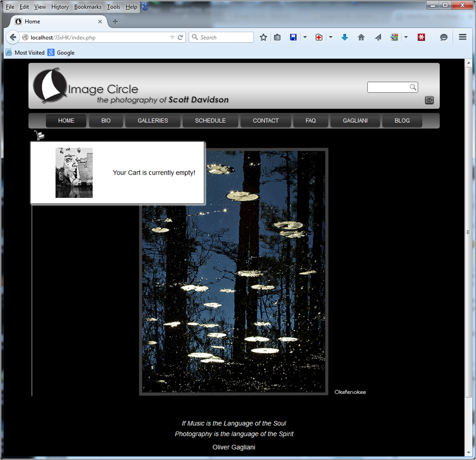Open the chat smiley icon
This screenshot has width=476, height=460.
click(x=444, y=37)
